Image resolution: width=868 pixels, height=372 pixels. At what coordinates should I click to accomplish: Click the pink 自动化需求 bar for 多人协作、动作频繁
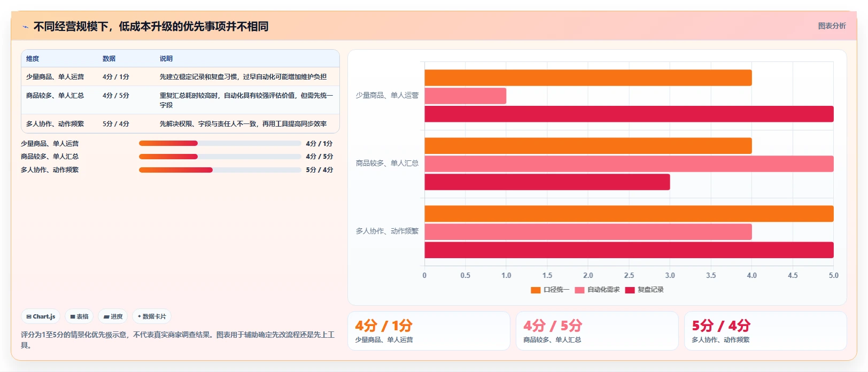[588, 232]
